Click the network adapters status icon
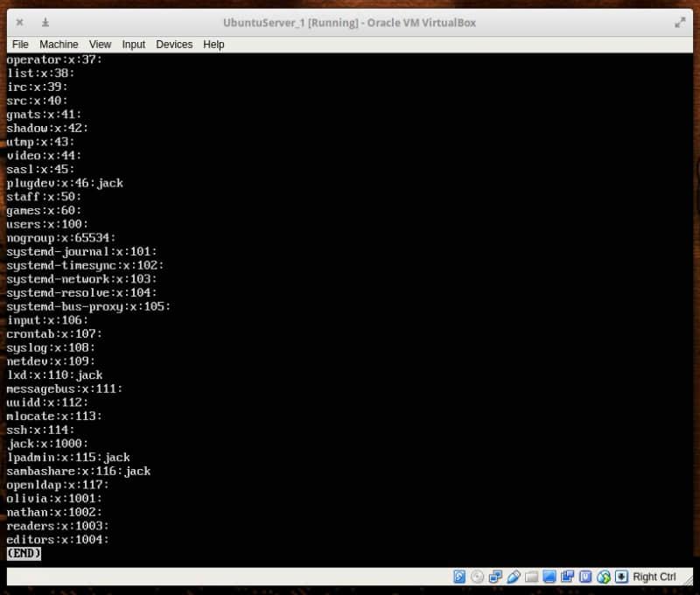This screenshot has height=595, width=700. [495, 577]
